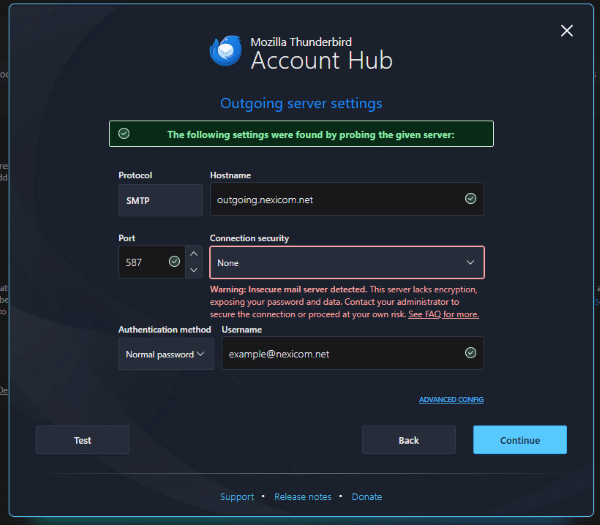Click the 'Outgoing server settings' heading
The width and height of the screenshot is (600, 525).
point(301,103)
